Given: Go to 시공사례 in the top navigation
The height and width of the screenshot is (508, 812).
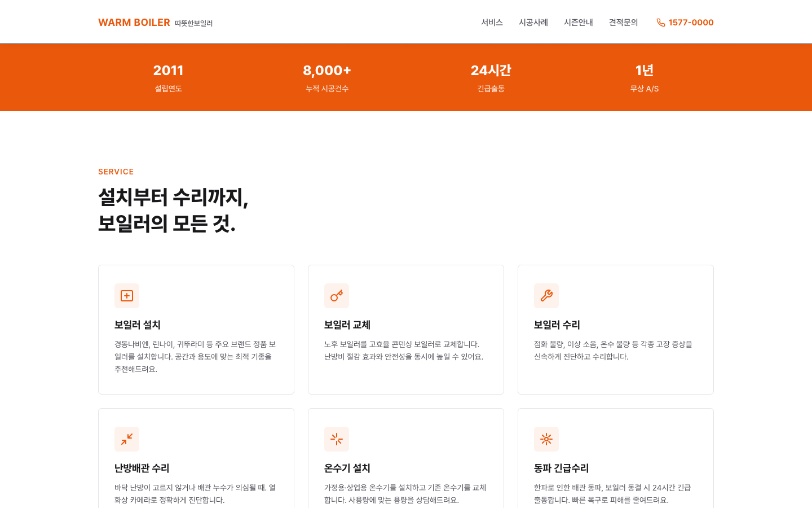Looking at the screenshot, I should (x=533, y=23).
